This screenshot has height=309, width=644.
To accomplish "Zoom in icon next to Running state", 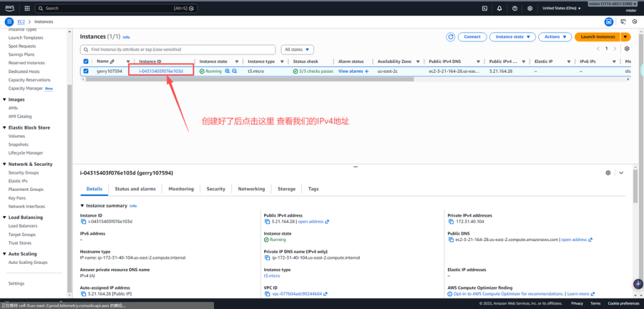I will coord(227,71).
